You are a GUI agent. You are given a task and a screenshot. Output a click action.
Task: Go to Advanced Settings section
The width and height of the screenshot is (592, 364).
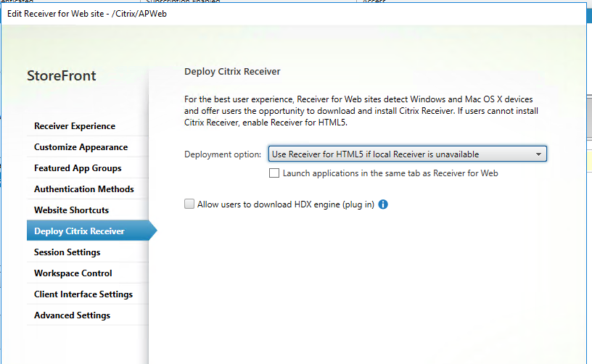click(x=72, y=315)
